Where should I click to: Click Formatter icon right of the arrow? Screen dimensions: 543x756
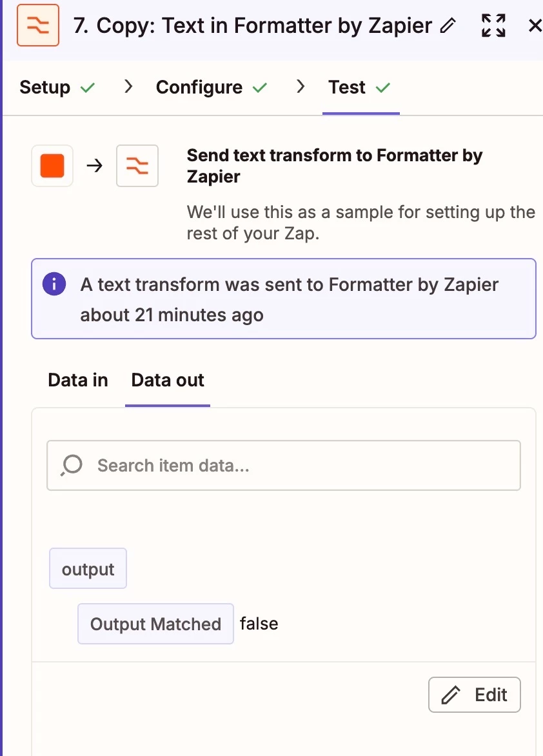coord(137,166)
